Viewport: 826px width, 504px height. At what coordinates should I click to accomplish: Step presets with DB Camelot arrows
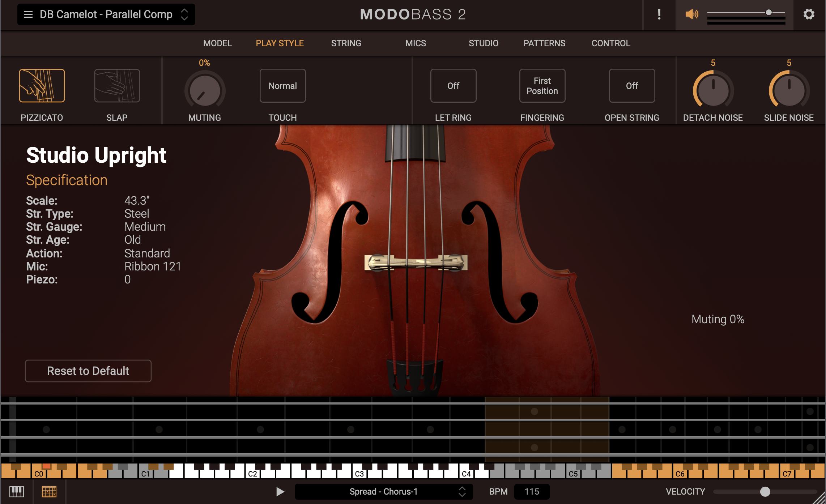184,14
